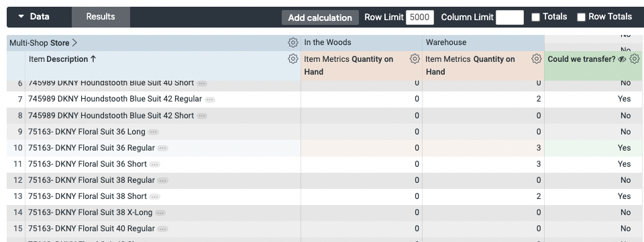Click the ellipsis badge on row 7 description
This screenshot has height=242, width=644.
tap(210, 99)
